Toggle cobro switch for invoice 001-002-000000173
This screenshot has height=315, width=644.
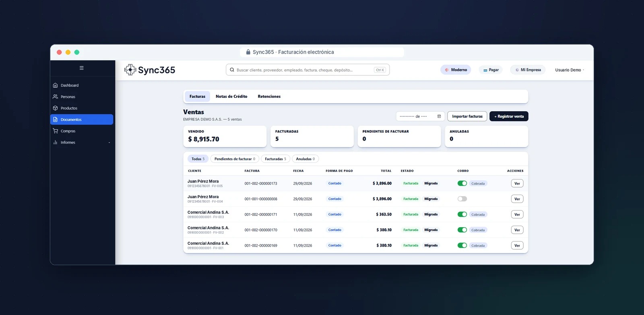(x=462, y=183)
